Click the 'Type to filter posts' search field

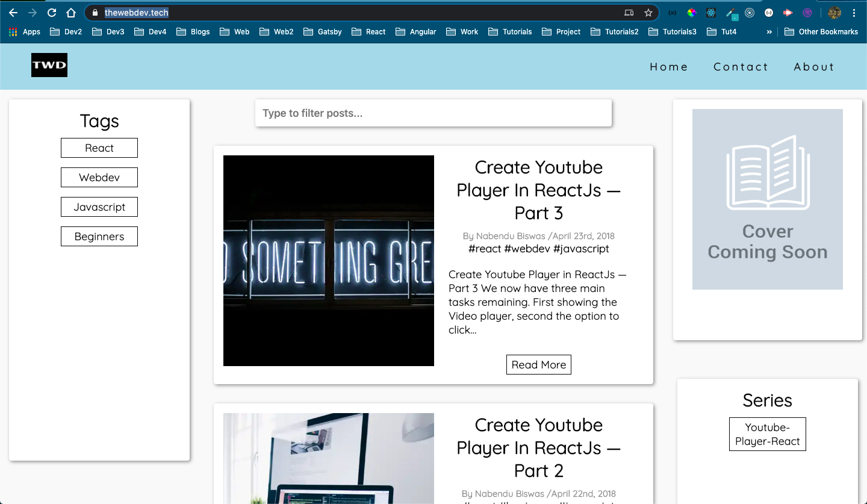click(433, 113)
